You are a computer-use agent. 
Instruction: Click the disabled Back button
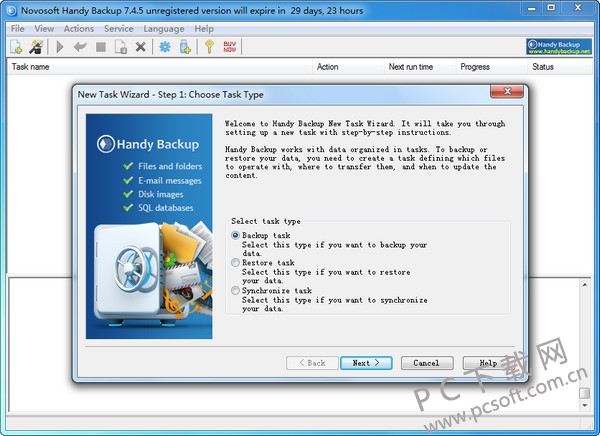(x=312, y=363)
